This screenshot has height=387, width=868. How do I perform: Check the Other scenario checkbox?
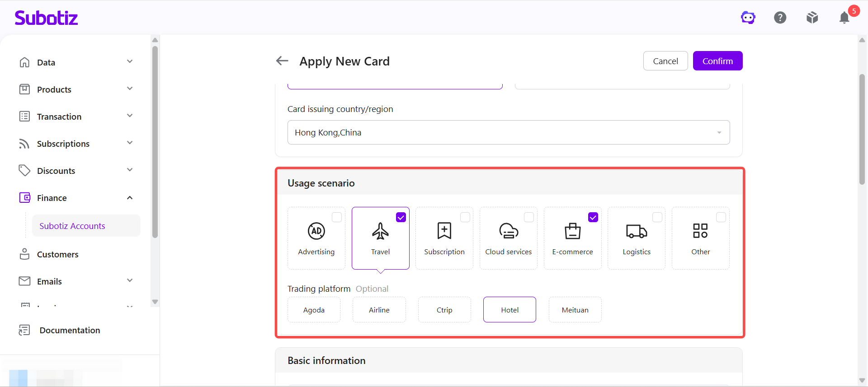[x=721, y=217]
